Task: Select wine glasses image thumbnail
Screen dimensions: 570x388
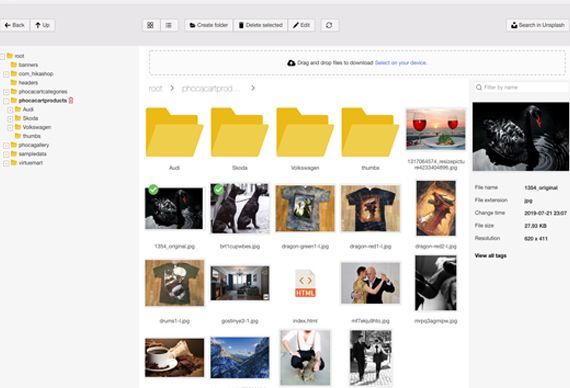Action: click(x=435, y=129)
